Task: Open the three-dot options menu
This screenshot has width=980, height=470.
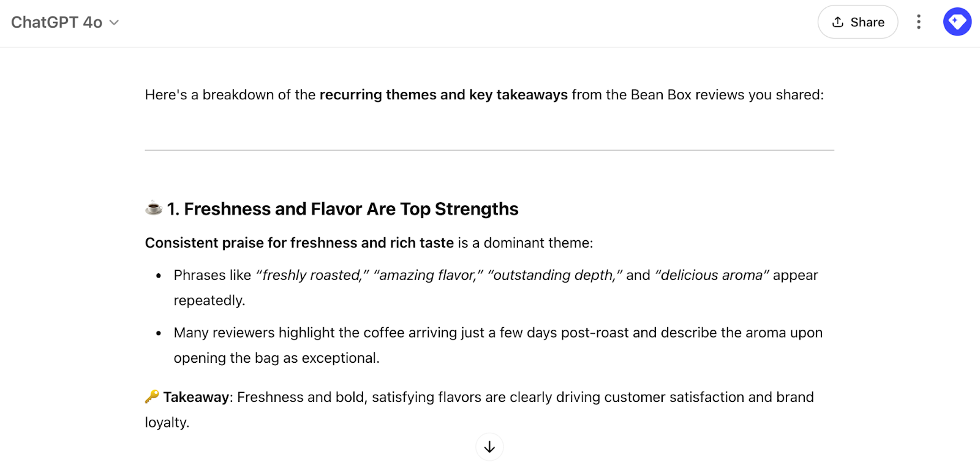Action: coord(919,21)
